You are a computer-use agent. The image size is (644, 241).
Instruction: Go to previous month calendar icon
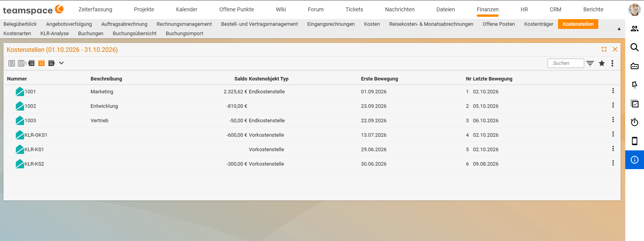pyautogui.click(x=32, y=63)
